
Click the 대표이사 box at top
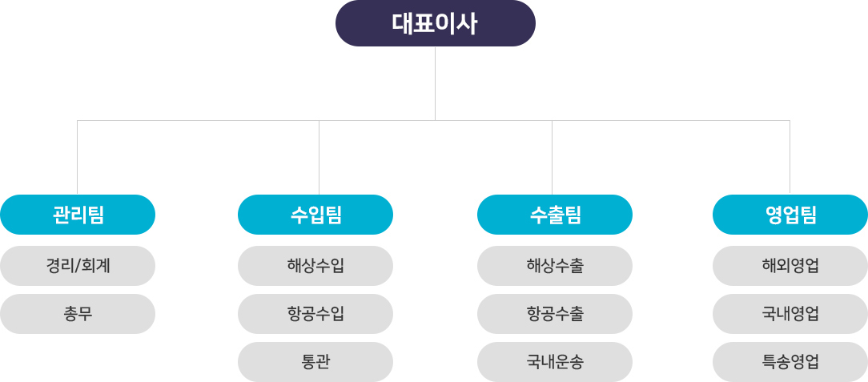435,23
